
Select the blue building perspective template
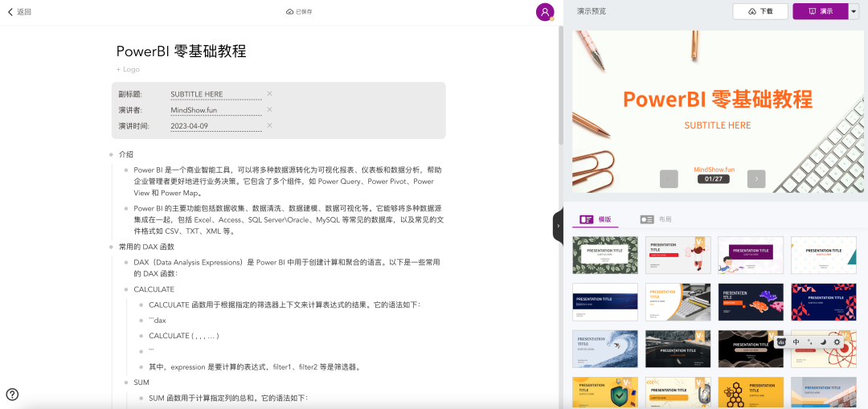(x=824, y=393)
